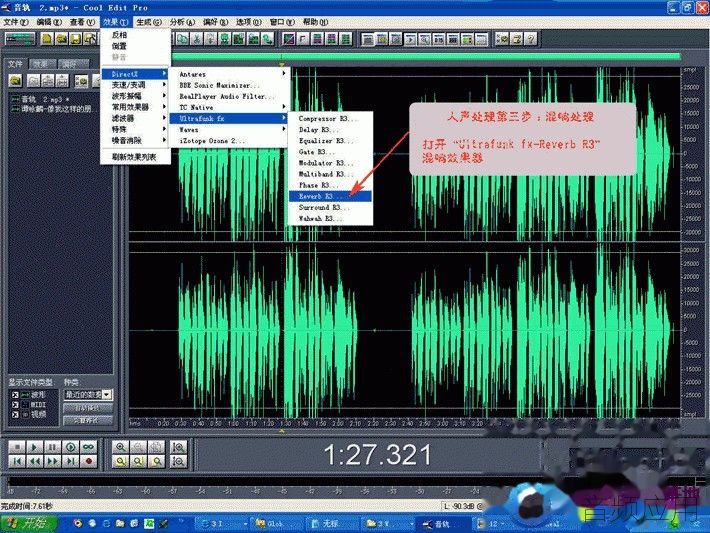The image size is (710, 533).
Task: Open the 文件 menu in menu bar
Action: click(16, 22)
